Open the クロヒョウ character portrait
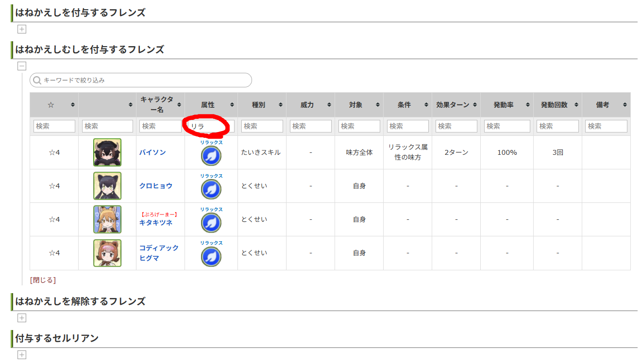 [107, 186]
